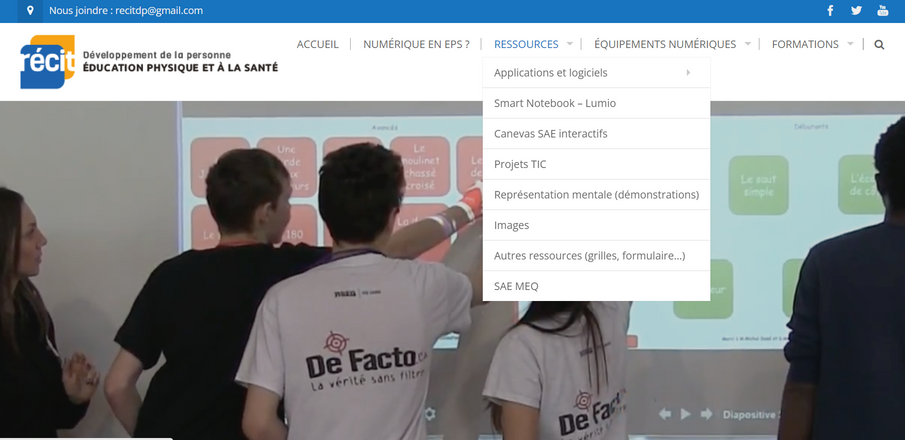905x440 pixels.
Task: Select Représentation mentale (démonstrations)
Action: click(x=596, y=195)
